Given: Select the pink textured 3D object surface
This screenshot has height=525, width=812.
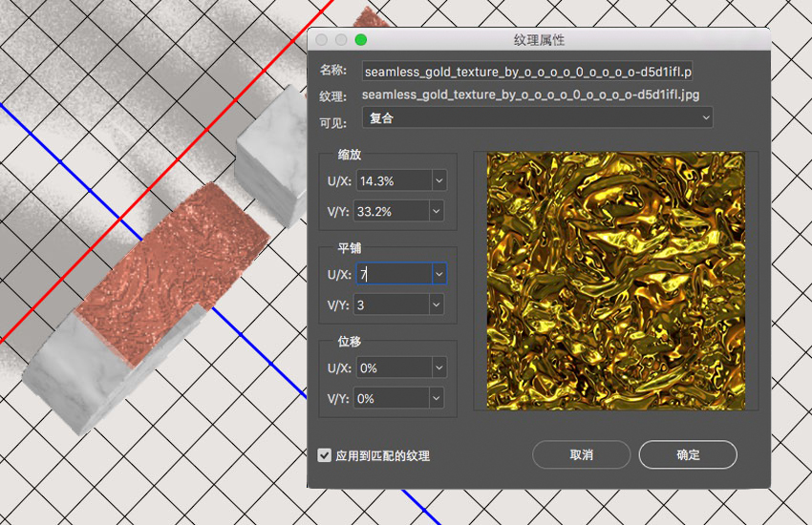Looking at the screenshot, I should tap(171, 274).
